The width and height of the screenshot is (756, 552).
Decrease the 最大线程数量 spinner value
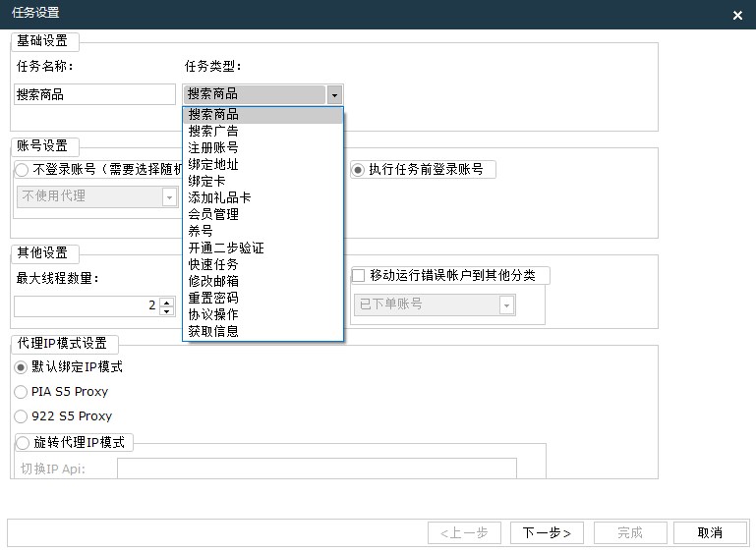click(x=166, y=310)
